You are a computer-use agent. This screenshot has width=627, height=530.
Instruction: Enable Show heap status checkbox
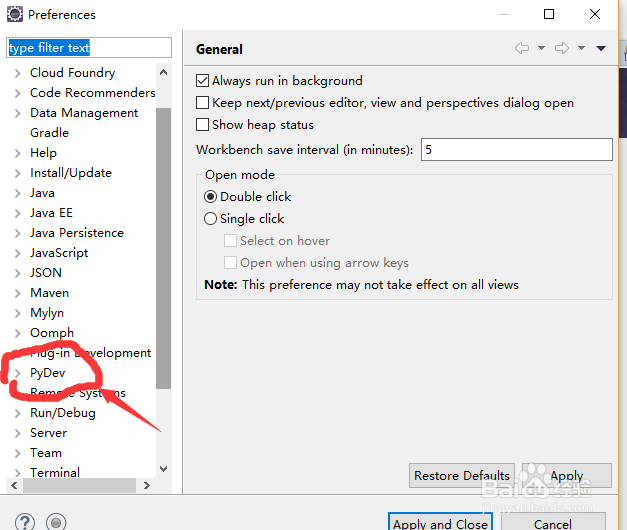click(203, 125)
